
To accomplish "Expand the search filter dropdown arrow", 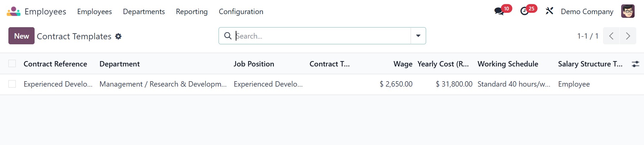I will tap(418, 36).
